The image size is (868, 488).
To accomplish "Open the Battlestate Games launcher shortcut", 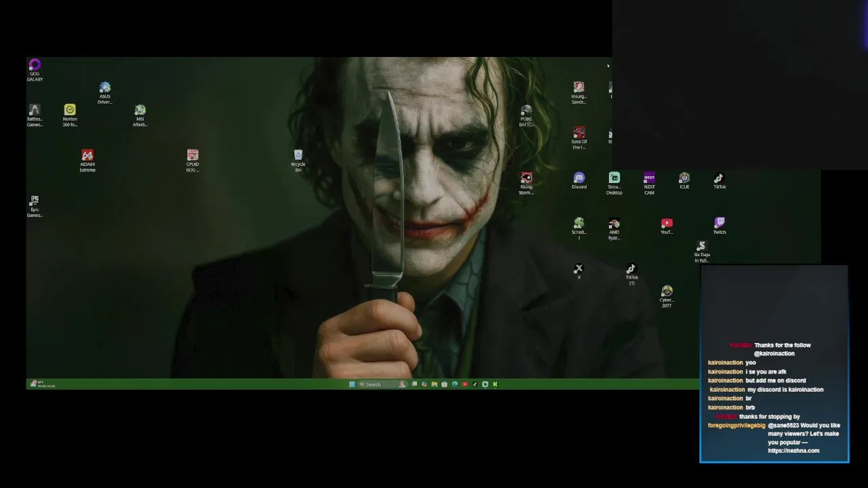I will [35, 115].
